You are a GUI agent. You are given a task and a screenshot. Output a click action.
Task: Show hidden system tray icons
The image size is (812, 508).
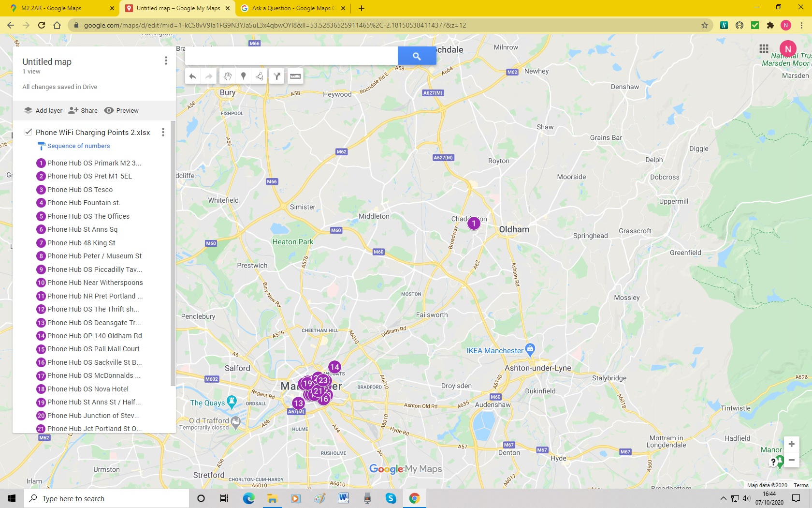click(x=724, y=498)
